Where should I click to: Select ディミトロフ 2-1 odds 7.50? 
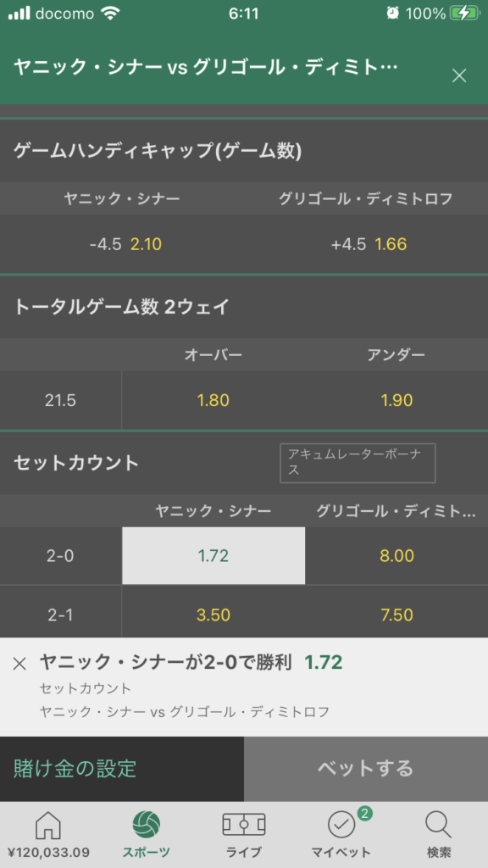tap(396, 615)
